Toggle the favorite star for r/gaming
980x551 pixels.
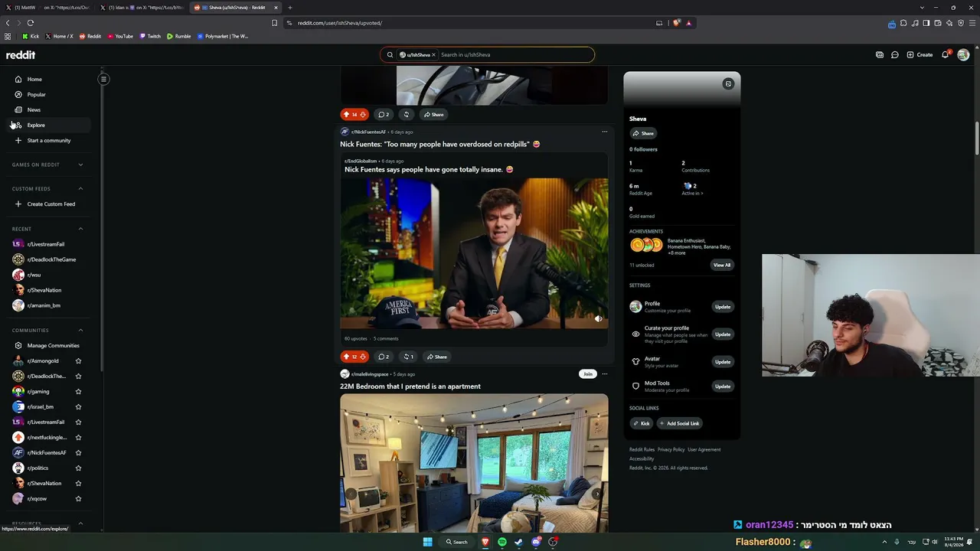coord(78,391)
